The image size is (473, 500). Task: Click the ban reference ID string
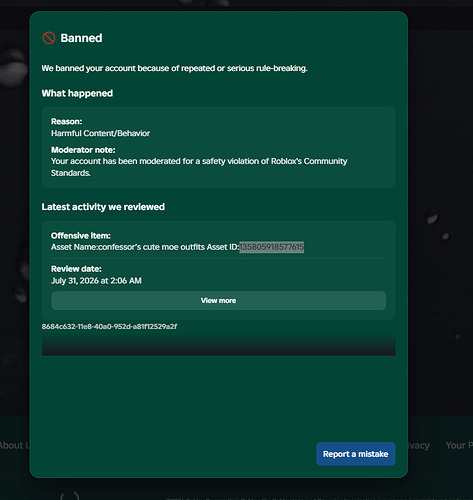pos(109,326)
